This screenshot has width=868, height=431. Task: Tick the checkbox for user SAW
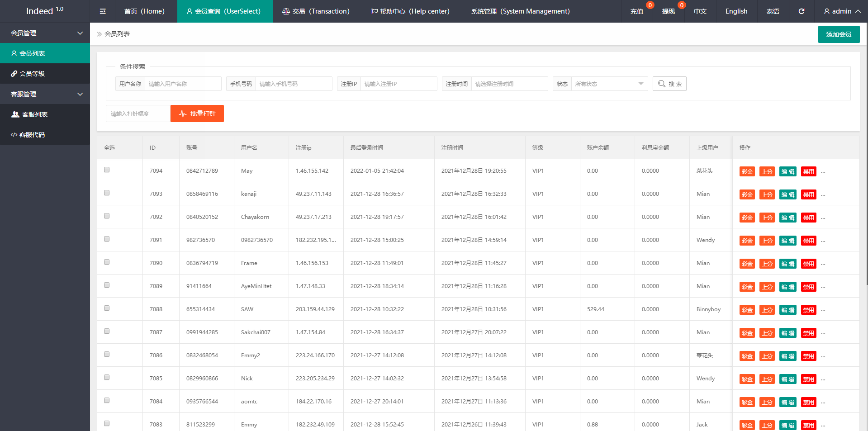(107, 308)
